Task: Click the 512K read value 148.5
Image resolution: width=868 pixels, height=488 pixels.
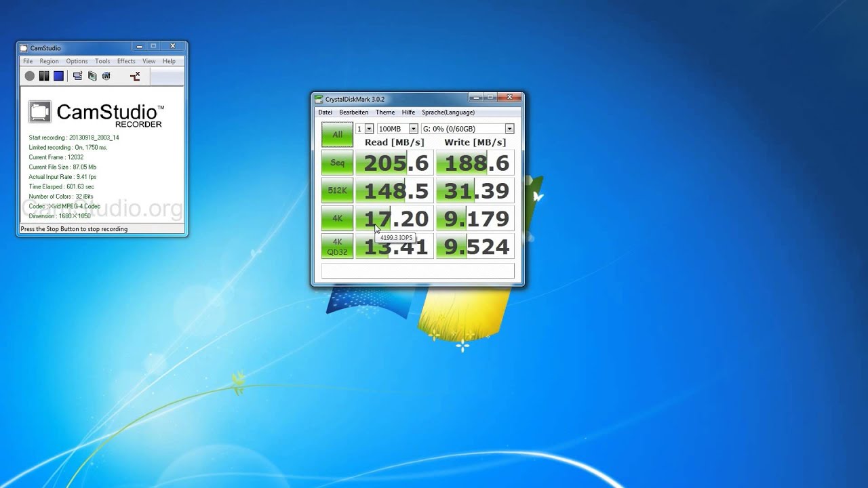Action: pyautogui.click(x=395, y=190)
